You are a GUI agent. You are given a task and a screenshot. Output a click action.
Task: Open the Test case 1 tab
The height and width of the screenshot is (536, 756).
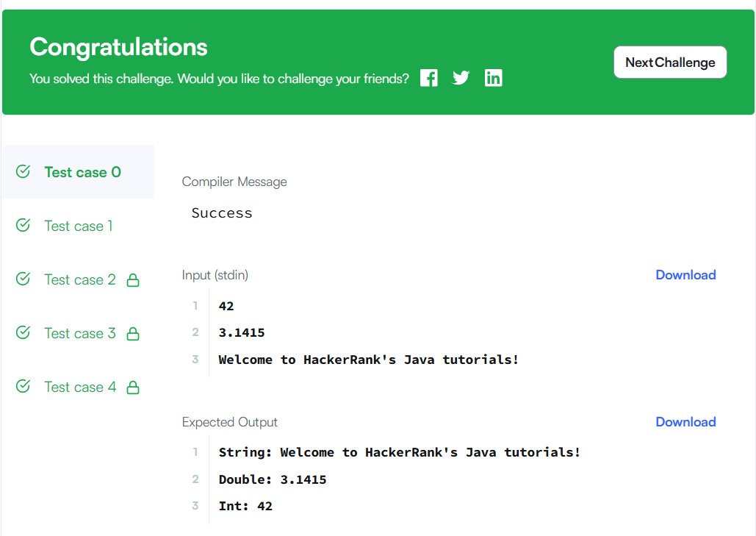[x=79, y=226]
